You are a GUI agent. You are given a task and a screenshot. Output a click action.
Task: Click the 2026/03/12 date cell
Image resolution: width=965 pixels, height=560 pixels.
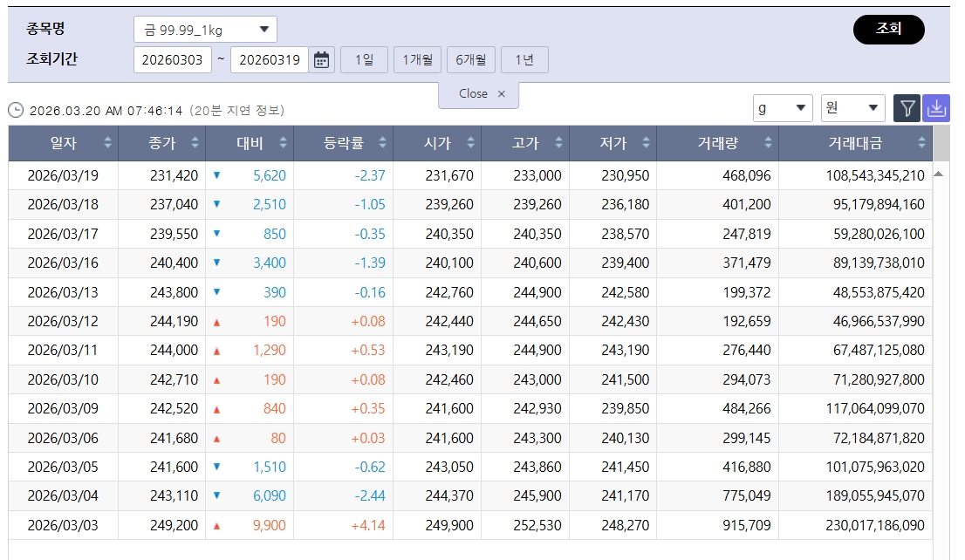[63, 321]
